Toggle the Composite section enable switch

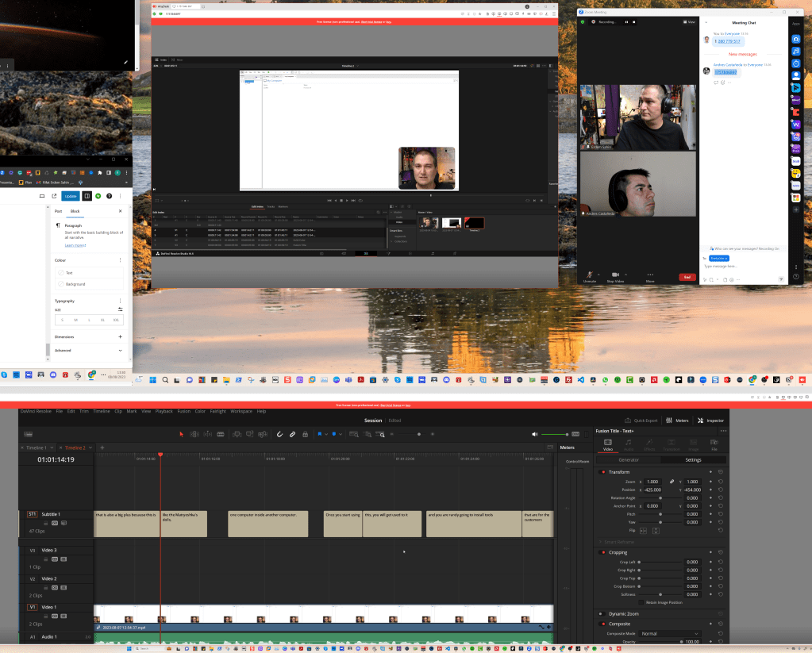pos(603,624)
